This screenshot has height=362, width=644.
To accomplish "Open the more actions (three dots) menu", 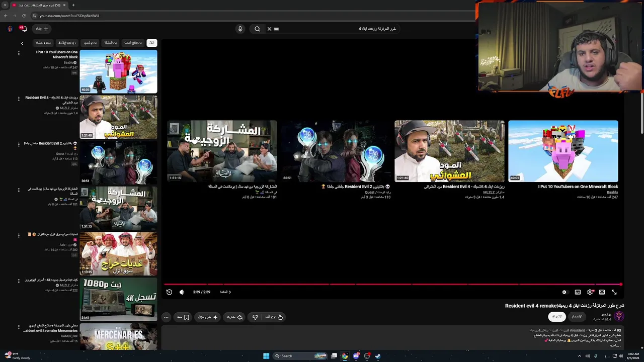I will point(166,317).
